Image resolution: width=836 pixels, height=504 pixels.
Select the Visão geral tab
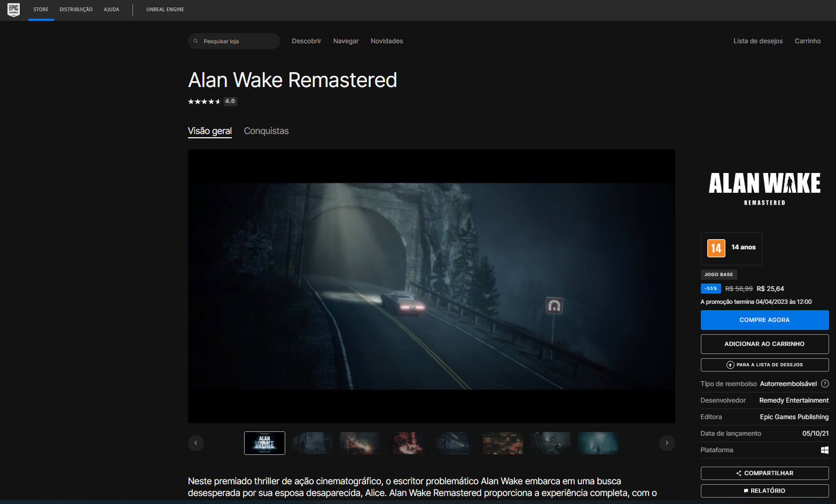pos(210,131)
